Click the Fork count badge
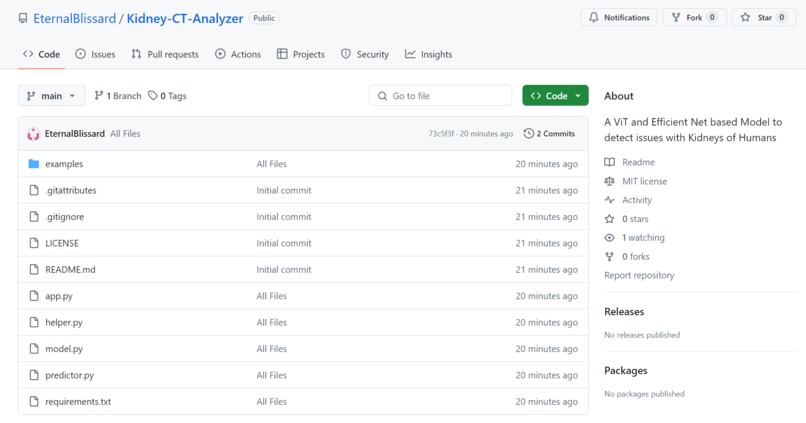The width and height of the screenshot is (806, 423). tap(712, 17)
